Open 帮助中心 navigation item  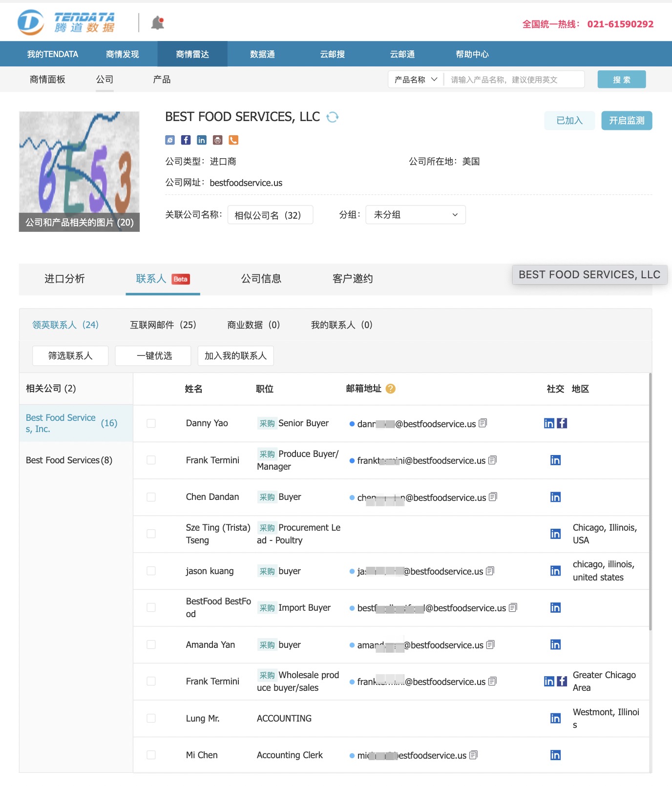(472, 54)
